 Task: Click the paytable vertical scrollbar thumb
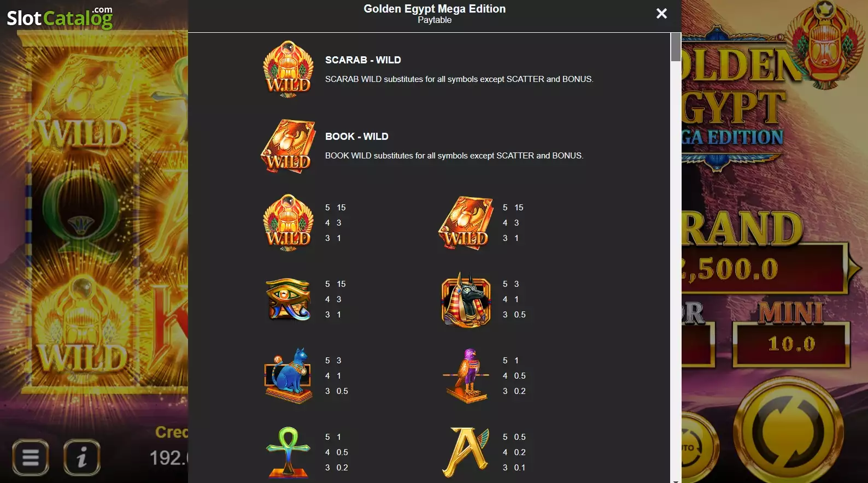(676, 47)
